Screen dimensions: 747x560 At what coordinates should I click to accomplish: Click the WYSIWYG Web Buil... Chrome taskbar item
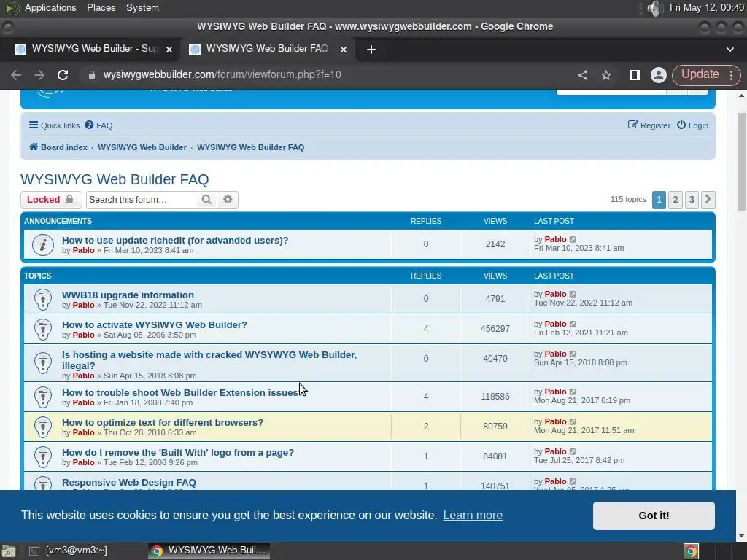coord(209,551)
